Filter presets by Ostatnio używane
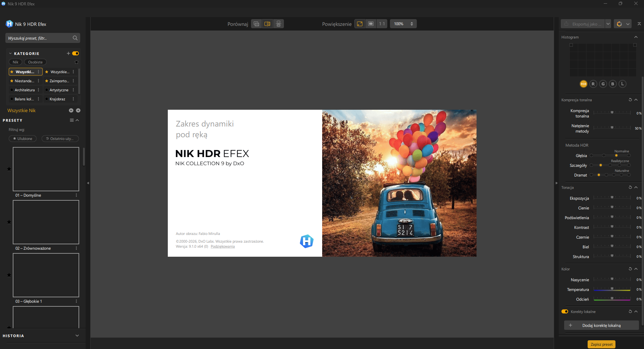644x349 pixels. pyautogui.click(x=60, y=139)
